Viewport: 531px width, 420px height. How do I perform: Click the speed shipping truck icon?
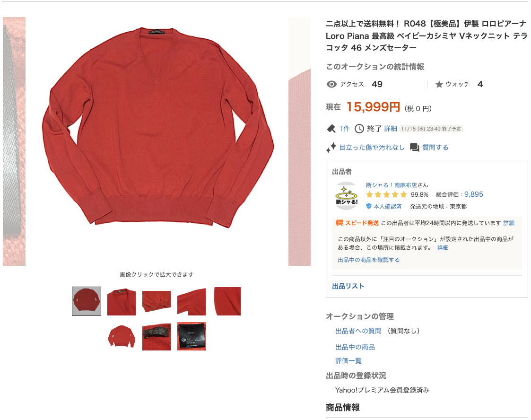click(x=339, y=223)
